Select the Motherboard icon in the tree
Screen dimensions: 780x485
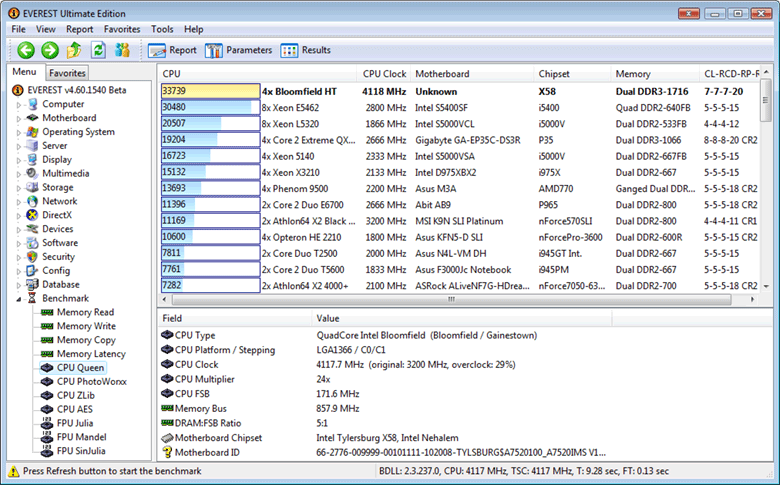(33, 118)
